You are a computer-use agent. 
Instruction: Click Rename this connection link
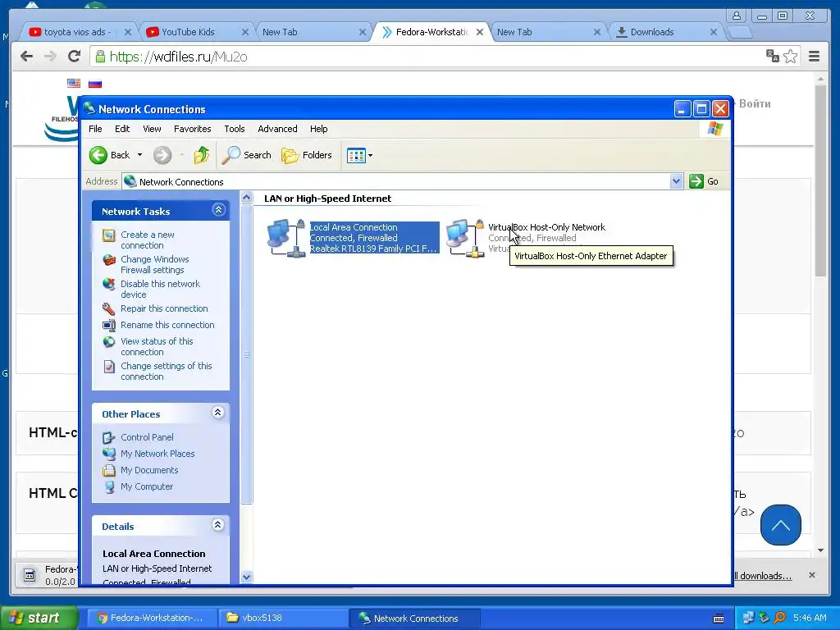pyautogui.click(x=167, y=325)
